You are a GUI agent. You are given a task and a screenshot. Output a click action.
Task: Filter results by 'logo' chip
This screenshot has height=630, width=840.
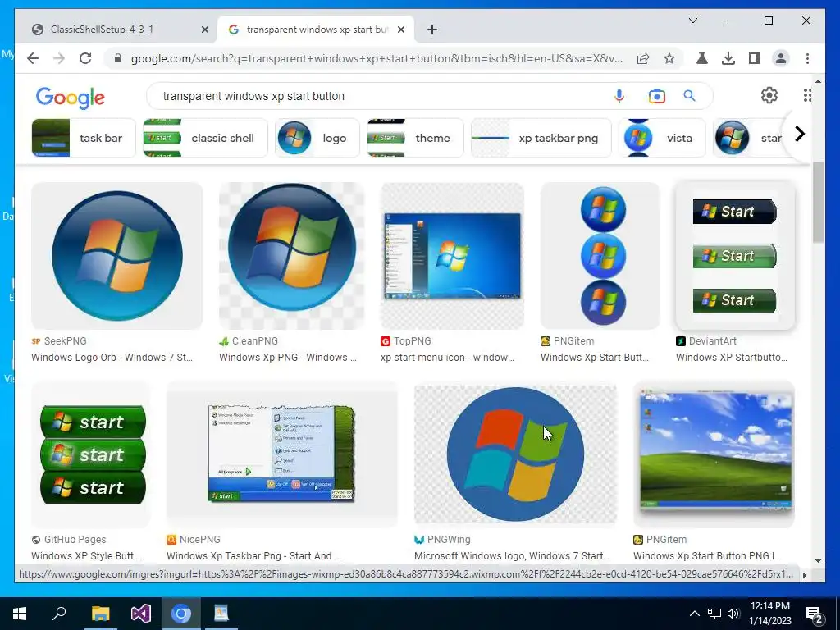317,138
